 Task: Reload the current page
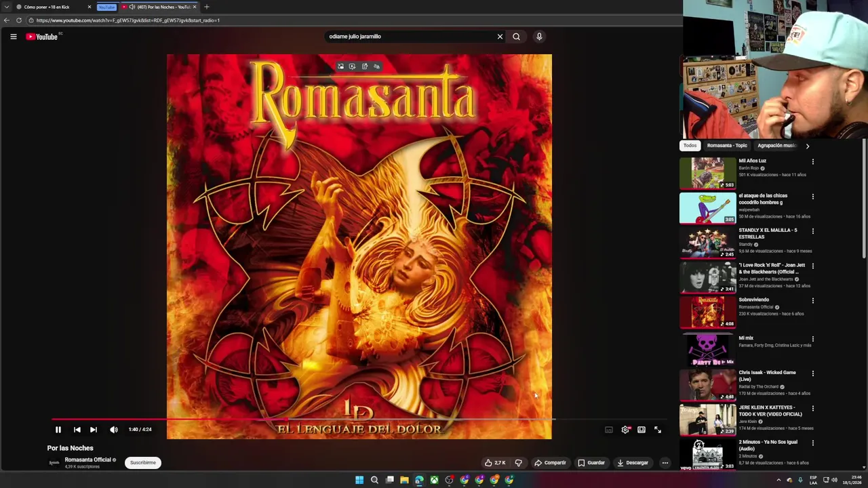[x=19, y=20]
